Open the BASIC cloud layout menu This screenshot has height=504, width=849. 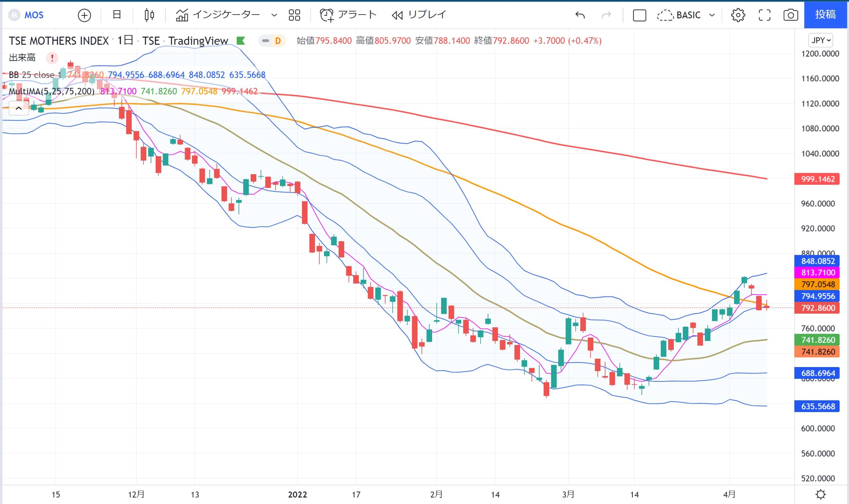click(679, 15)
